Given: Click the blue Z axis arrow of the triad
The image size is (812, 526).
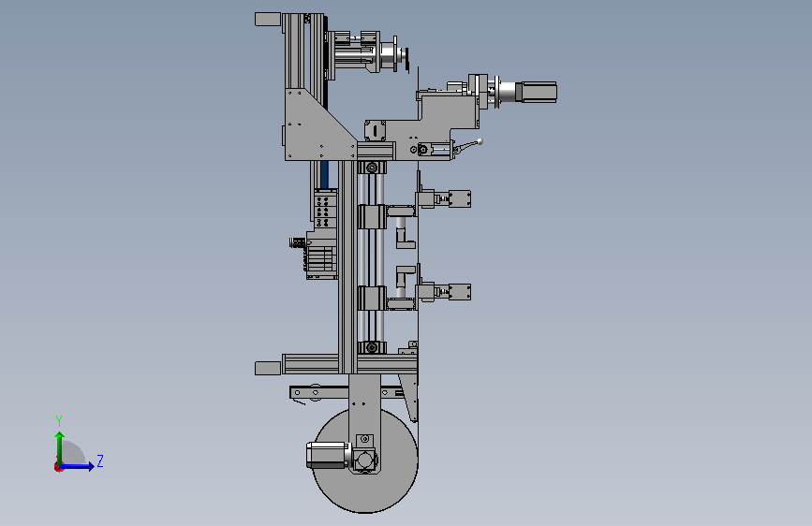Looking at the screenshot, I should [78, 466].
